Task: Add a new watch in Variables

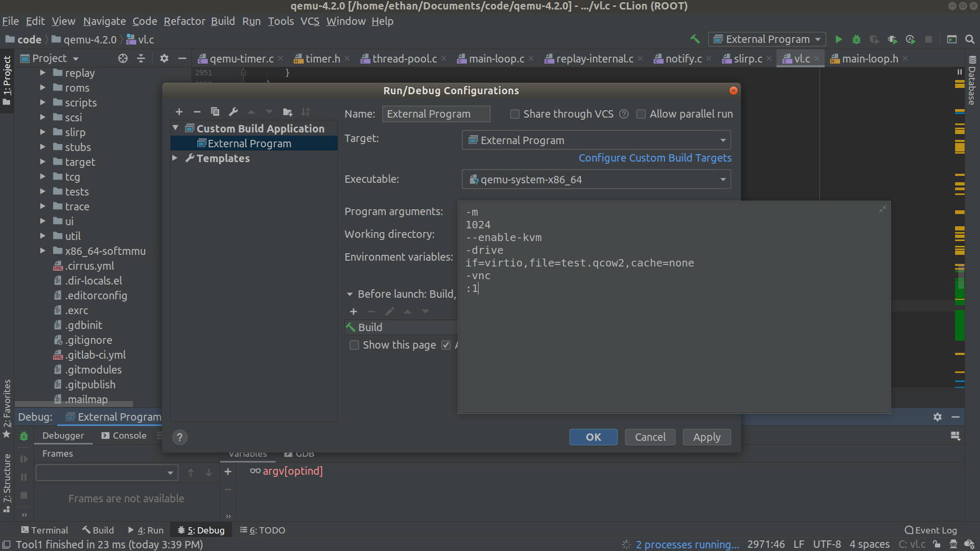Action: (228, 472)
